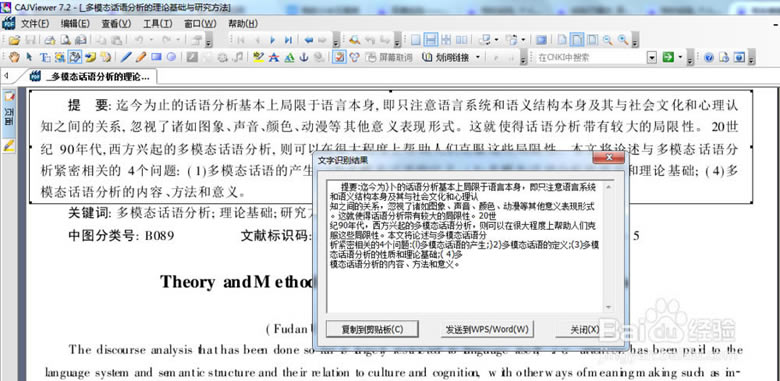The image size is (780, 381).
Task: Select the text selection tool
Action: tap(45, 57)
